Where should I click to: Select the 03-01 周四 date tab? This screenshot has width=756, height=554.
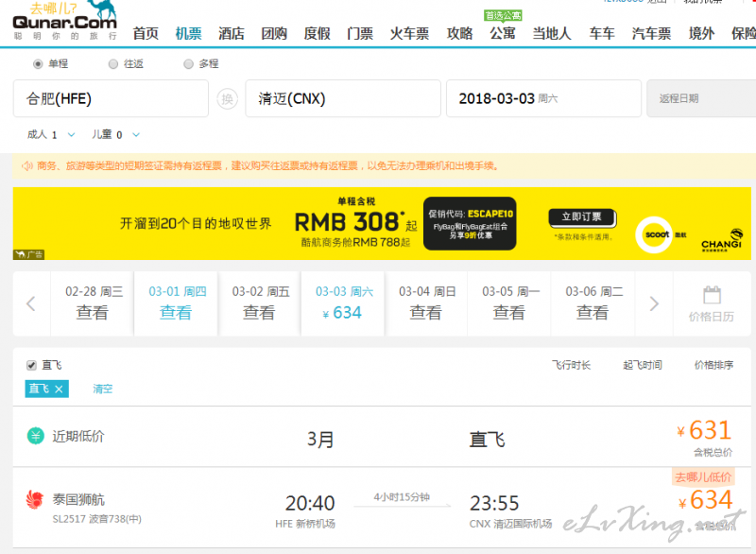[176, 303]
